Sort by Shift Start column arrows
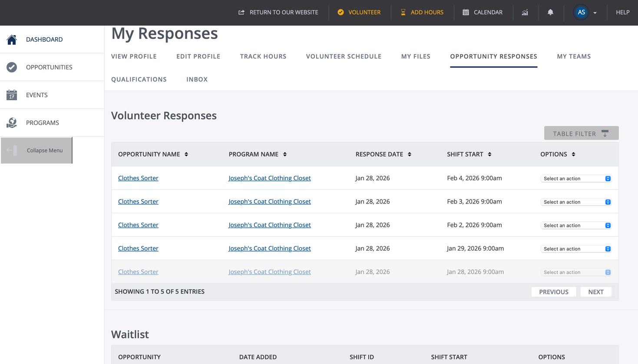This screenshot has width=638, height=364. [489, 154]
